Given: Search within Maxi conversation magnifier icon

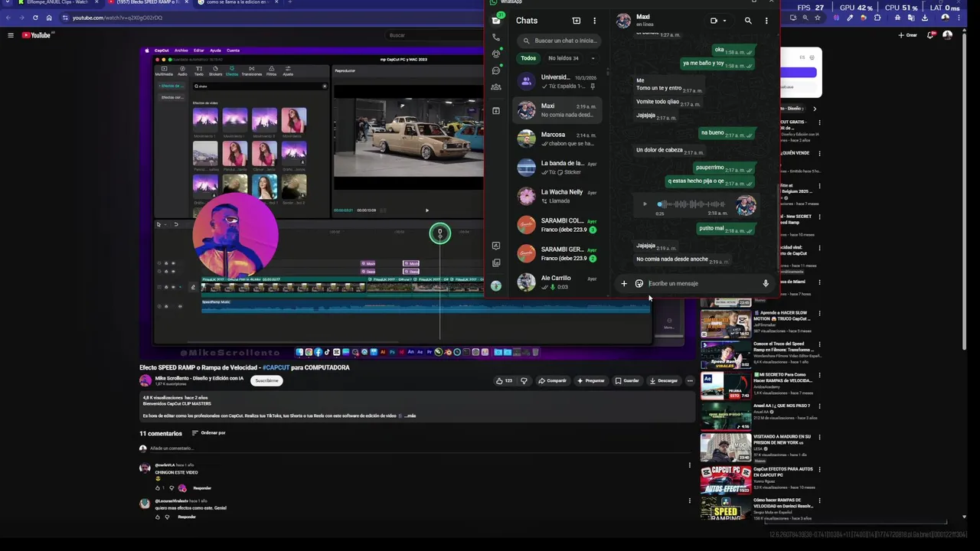Looking at the screenshot, I should click(748, 21).
